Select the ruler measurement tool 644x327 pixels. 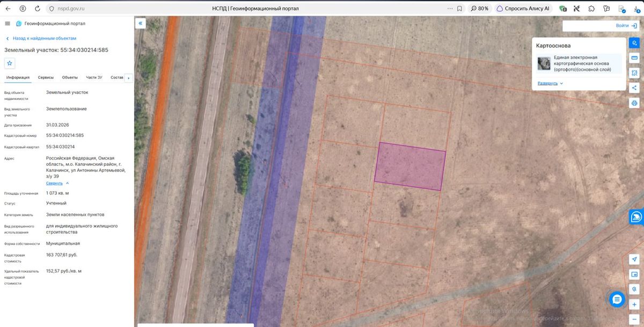(634, 57)
